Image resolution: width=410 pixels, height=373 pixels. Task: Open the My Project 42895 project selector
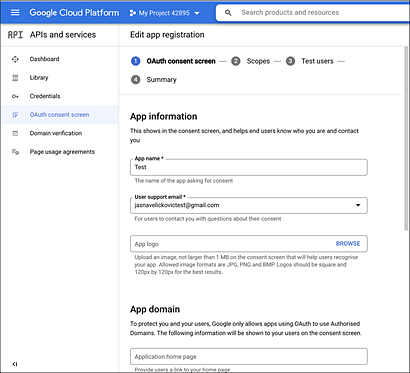point(164,13)
